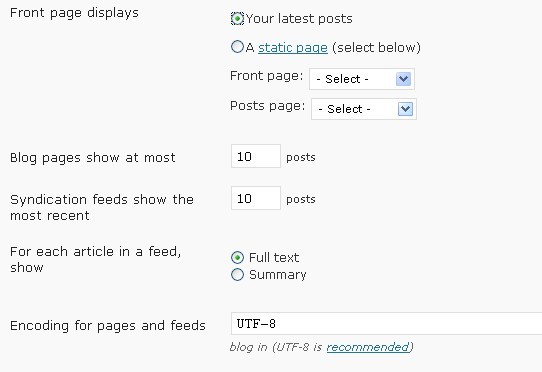Open the "static page" hyperlink
The width and height of the screenshot is (542, 372).
293,48
